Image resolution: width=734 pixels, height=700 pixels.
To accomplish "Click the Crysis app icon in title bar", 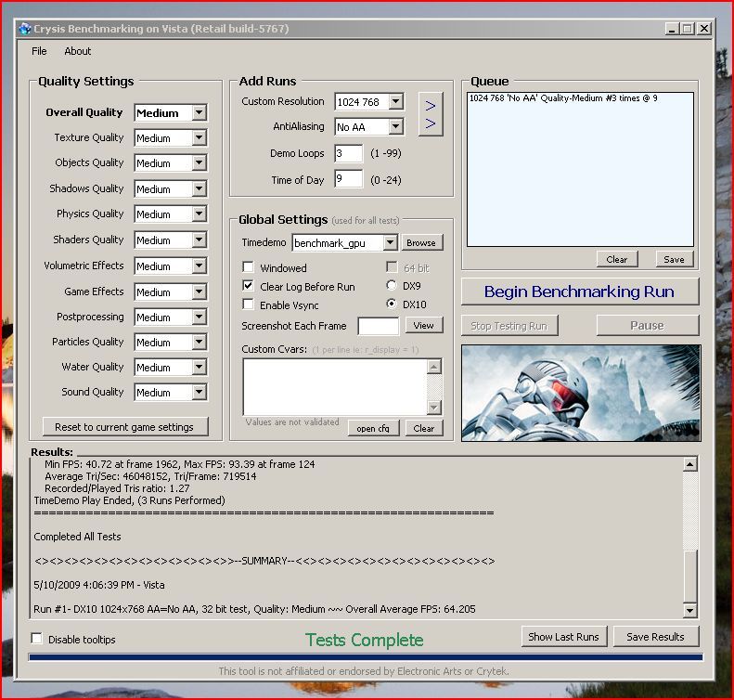I will click(25, 29).
